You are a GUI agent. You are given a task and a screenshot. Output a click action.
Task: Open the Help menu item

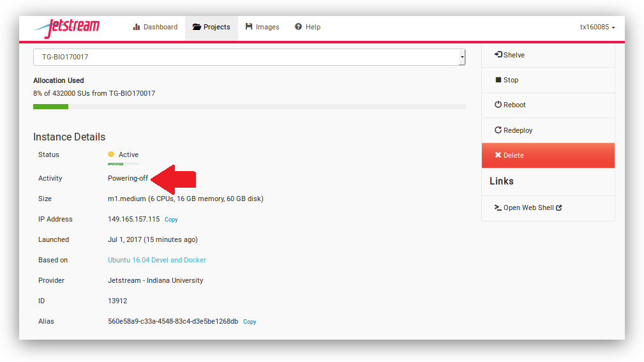(x=308, y=27)
